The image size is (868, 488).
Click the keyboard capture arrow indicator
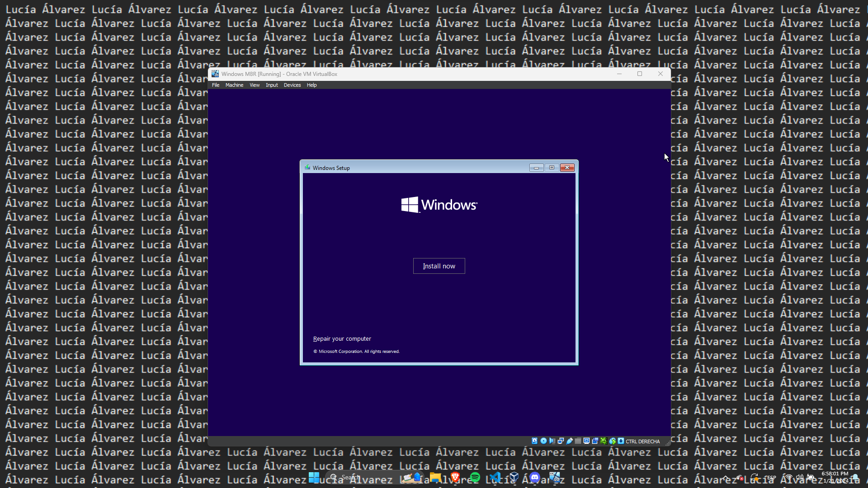[621, 441]
